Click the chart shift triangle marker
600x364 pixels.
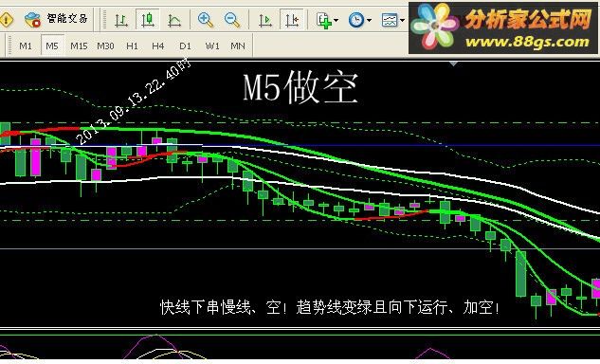coord(453,64)
